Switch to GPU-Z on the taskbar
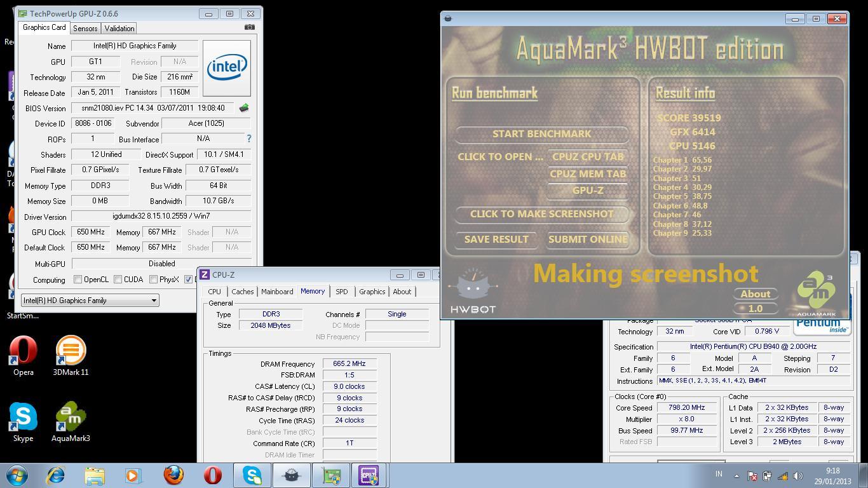The height and width of the screenshot is (488, 868). [x=331, y=475]
